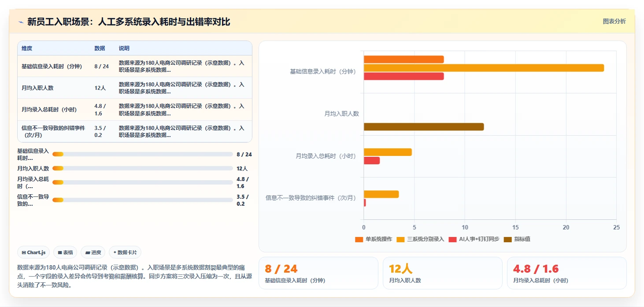Click the 月均入职人数 progress bar
644x307 pixels.
[142, 168]
